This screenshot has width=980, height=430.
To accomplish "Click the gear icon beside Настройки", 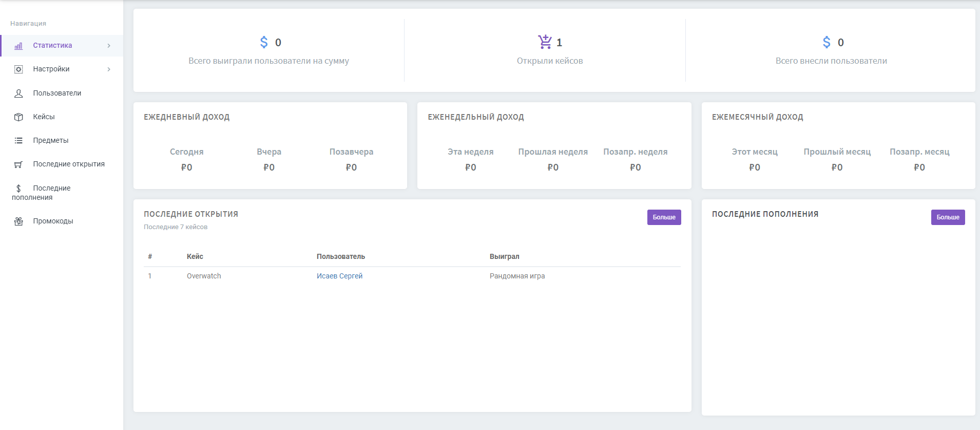I will [x=18, y=69].
